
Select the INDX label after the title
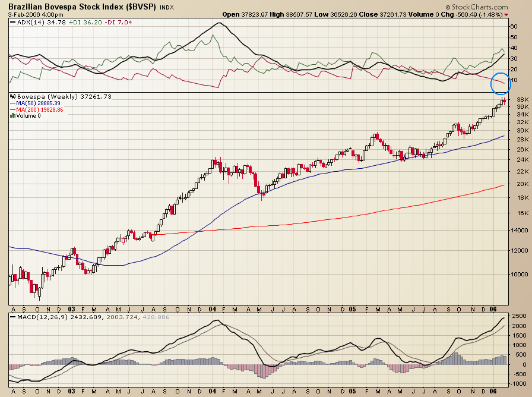click(167, 7)
